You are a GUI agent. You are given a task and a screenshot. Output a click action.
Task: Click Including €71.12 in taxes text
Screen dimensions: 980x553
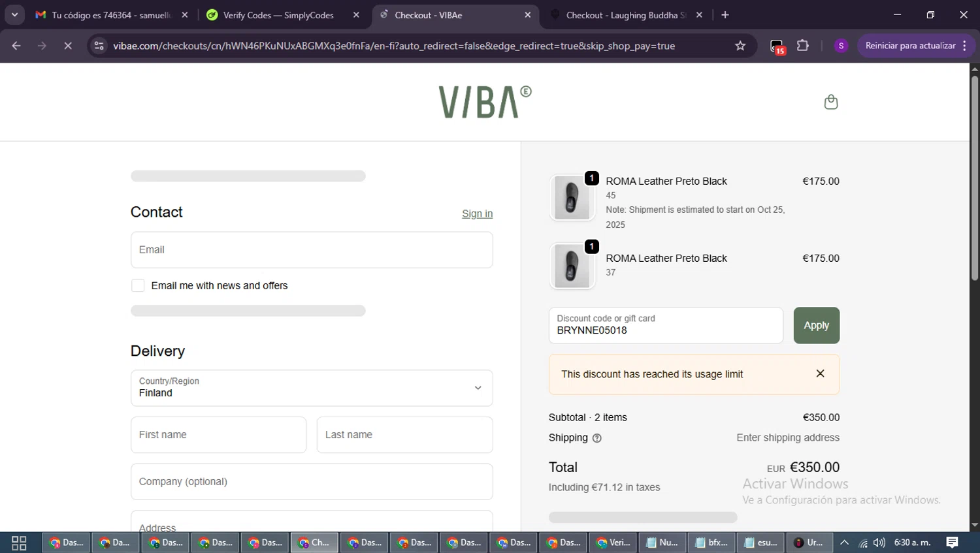point(604,487)
